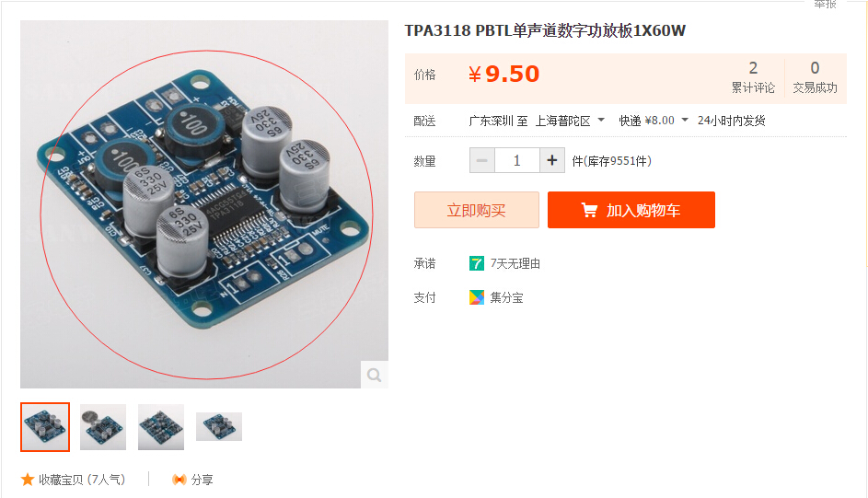
Task: Click the green 7-day return icon
Action: [476, 263]
